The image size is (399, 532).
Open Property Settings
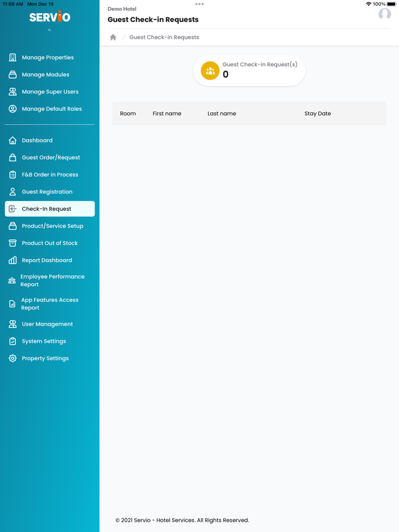[x=50, y=358]
